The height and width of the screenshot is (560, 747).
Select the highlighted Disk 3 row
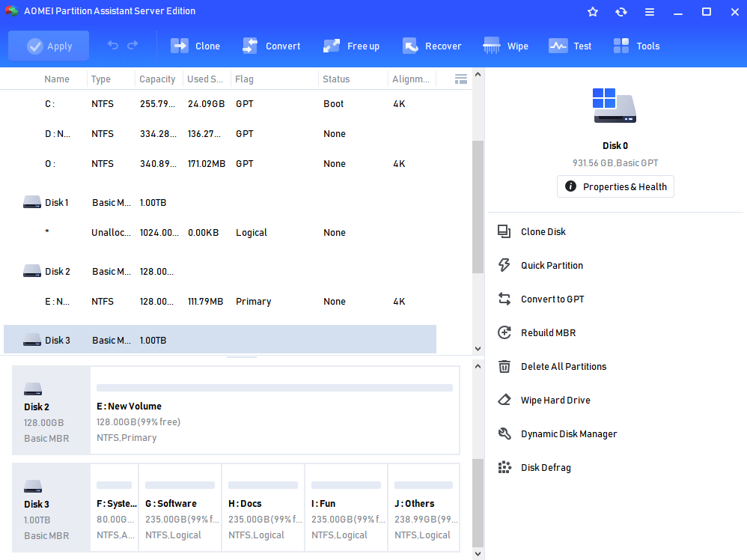pos(220,339)
